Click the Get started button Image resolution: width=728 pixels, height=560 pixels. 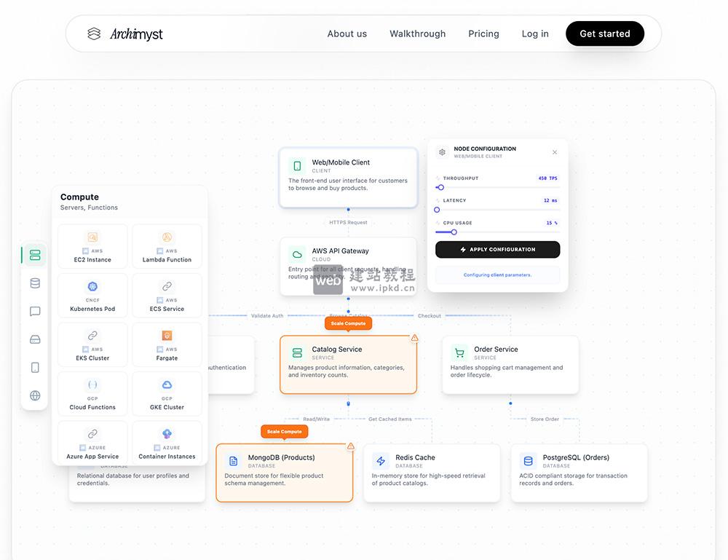click(x=605, y=33)
